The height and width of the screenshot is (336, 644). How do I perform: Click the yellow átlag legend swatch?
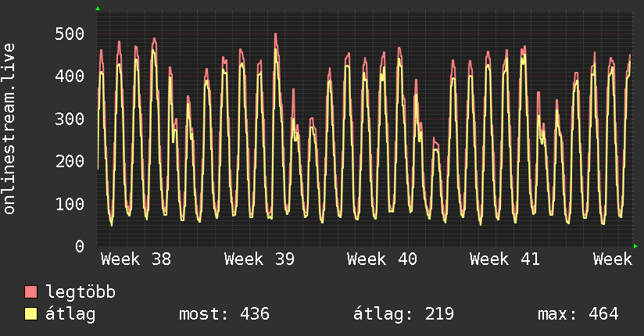click(30, 313)
